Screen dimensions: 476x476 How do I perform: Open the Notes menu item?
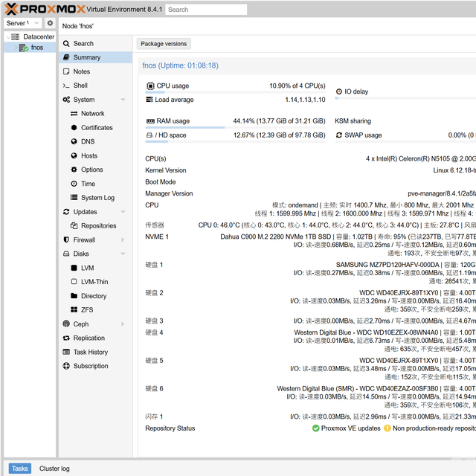[96, 71]
